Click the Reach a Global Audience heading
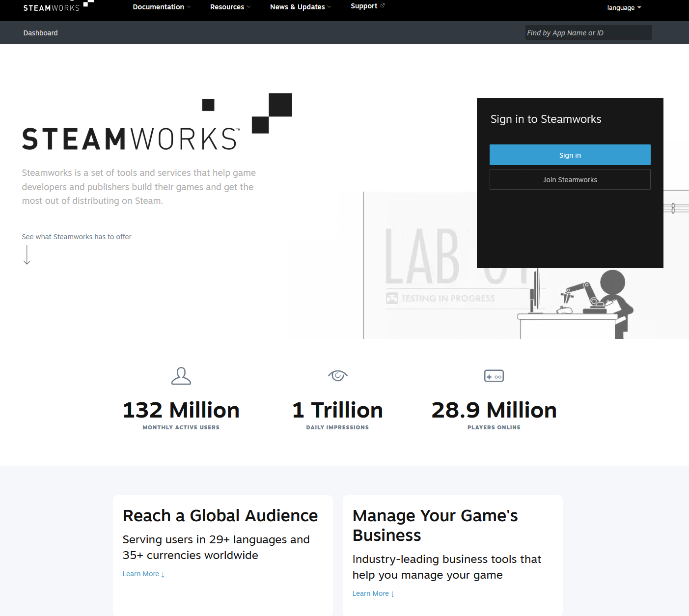Screen dimensions: 689x616 pos(220,515)
